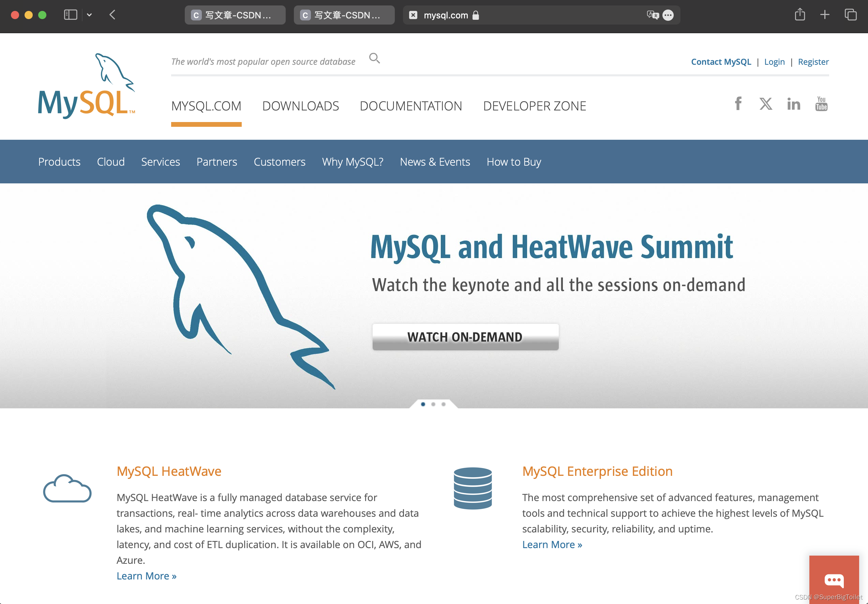
Task: Switch to the first 写文章-CSDN tab
Action: point(235,15)
